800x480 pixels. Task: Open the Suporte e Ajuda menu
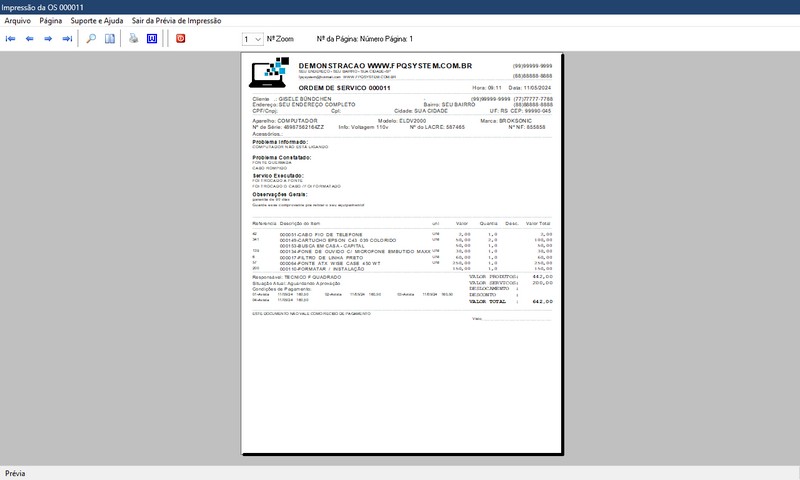click(97, 21)
